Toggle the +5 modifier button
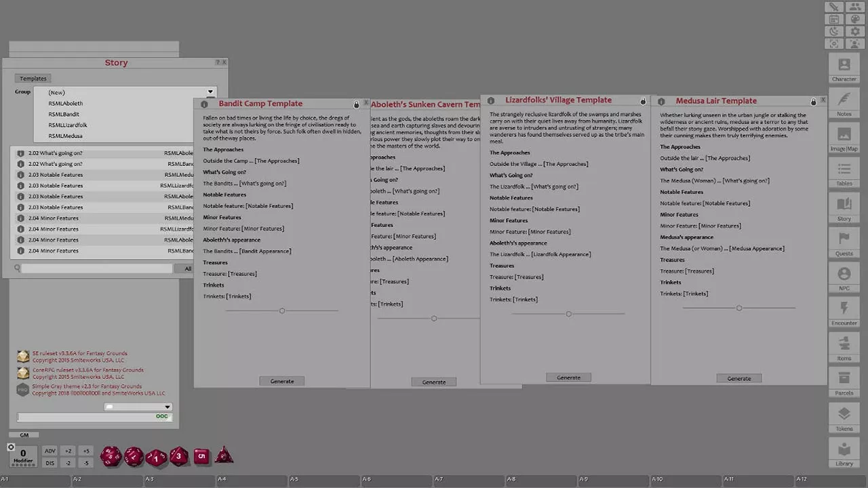Screen dimensions: 868x488 click(85, 451)
